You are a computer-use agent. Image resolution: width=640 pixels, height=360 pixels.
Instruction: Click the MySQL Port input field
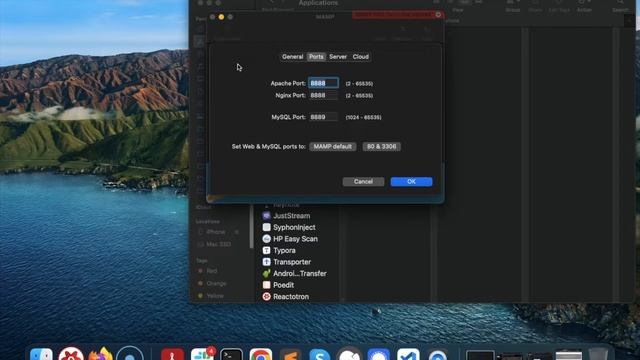click(x=323, y=117)
